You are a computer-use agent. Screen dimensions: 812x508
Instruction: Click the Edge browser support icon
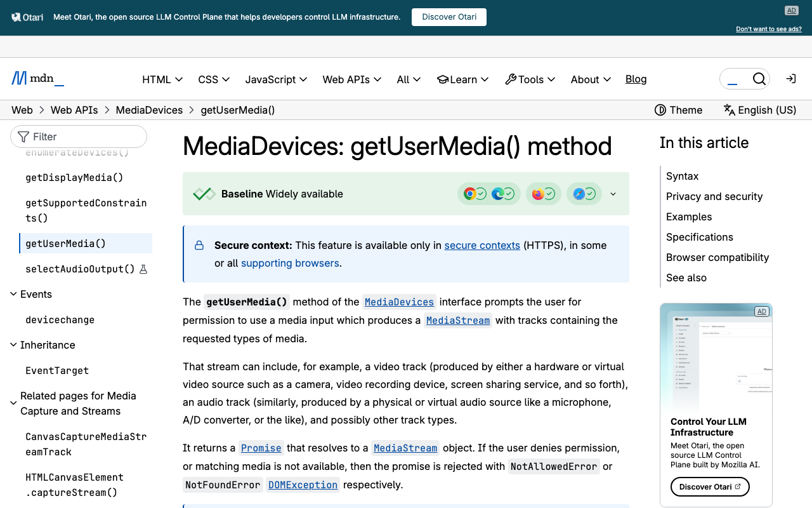498,194
